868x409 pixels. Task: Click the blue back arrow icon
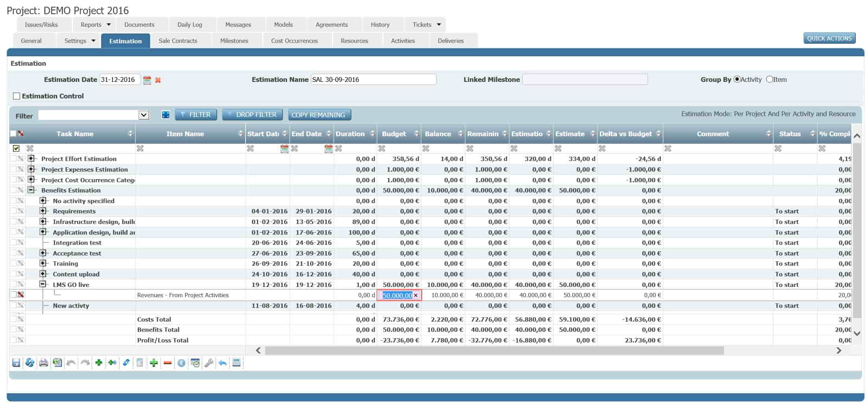click(223, 363)
